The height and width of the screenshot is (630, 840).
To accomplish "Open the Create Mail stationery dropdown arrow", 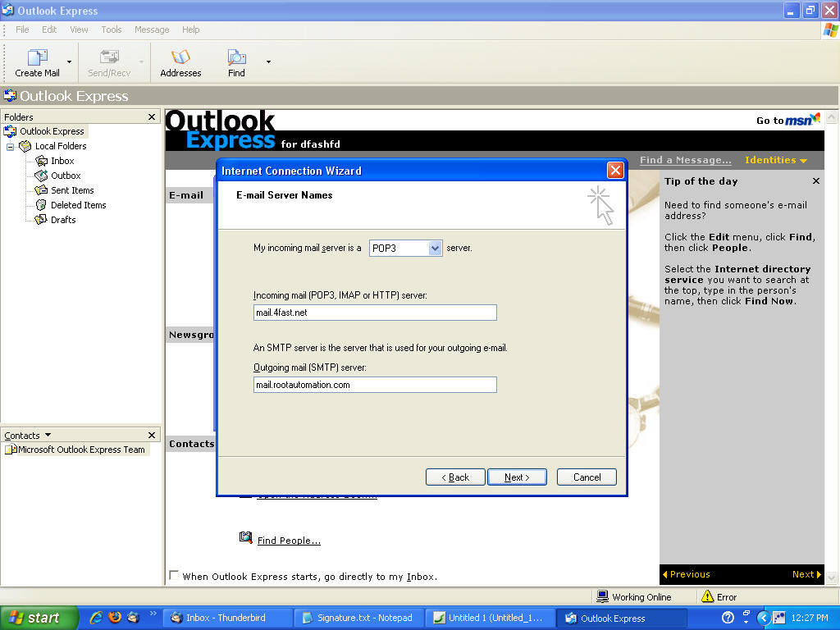I will coord(69,62).
